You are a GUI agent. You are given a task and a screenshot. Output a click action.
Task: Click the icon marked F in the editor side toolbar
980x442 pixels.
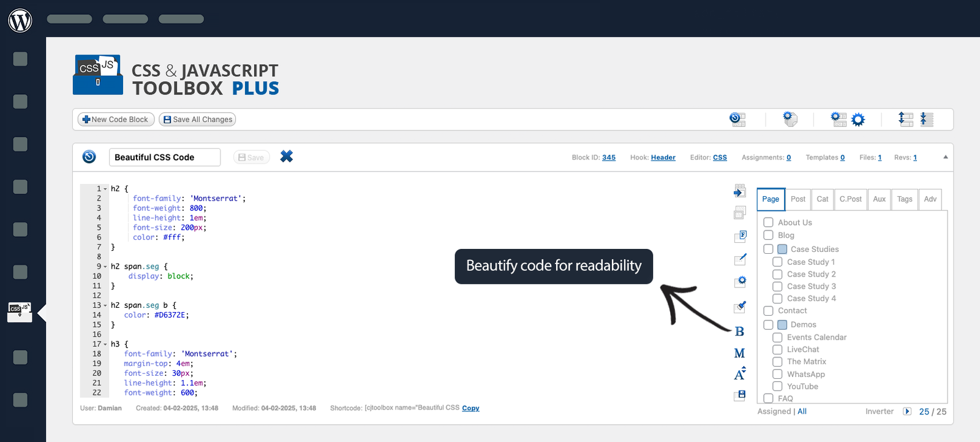(x=740, y=236)
